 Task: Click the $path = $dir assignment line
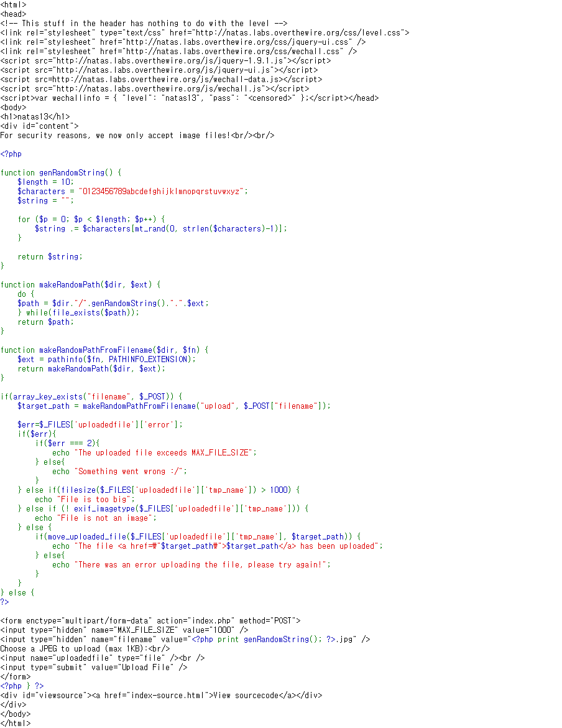113,303
